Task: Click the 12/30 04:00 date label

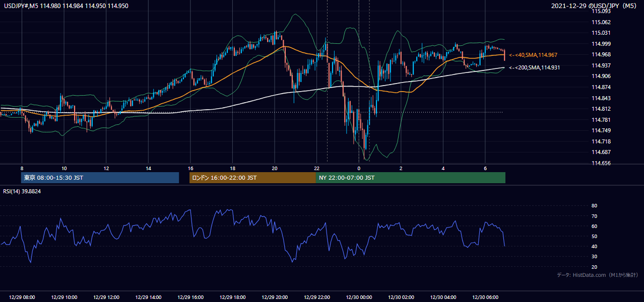Action: pos(443,297)
